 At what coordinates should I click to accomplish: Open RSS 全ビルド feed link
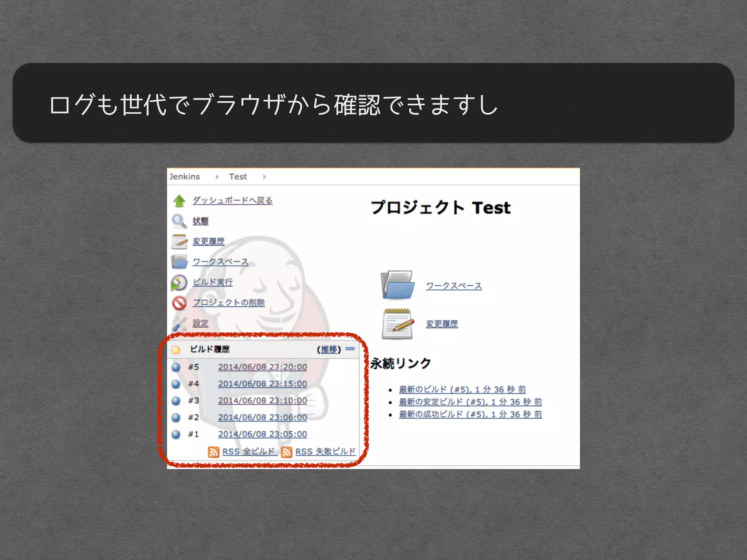point(249,452)
